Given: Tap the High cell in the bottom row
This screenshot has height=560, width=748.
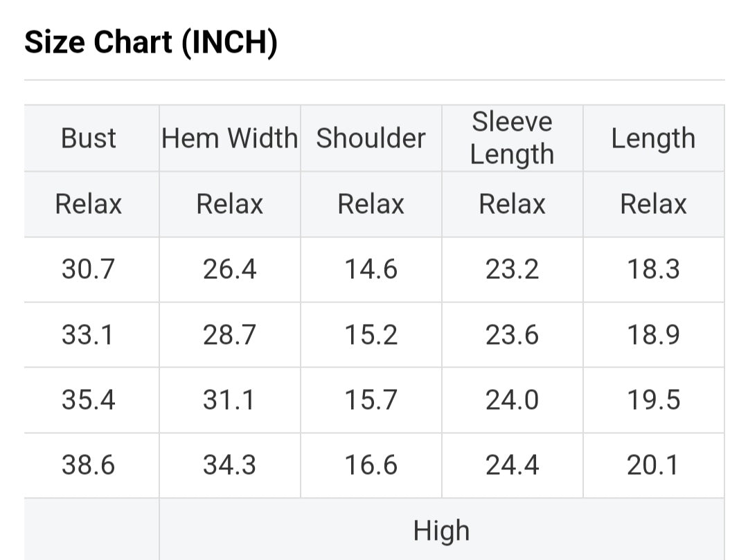Looking at the screenshot, I should coord(441,531).
